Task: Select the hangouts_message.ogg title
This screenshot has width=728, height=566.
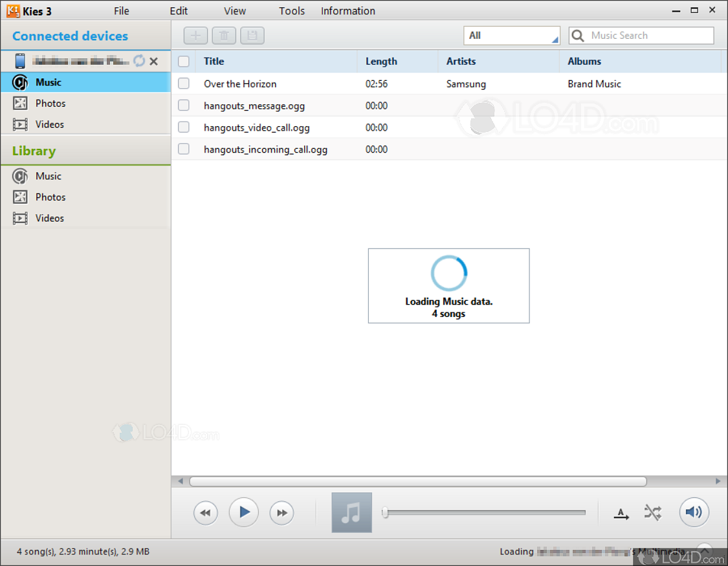Action: [254, 106]
